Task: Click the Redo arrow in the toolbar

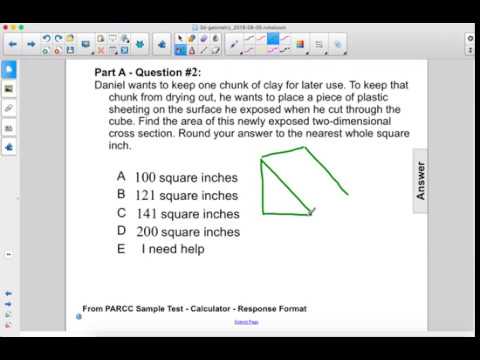Action: (x=58, y=38)
